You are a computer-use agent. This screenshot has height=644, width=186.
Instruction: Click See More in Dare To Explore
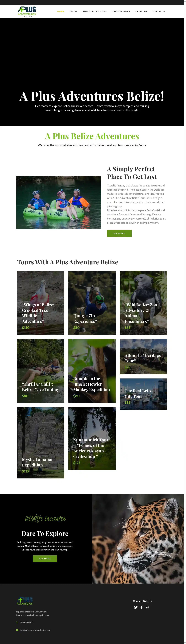[x=45, y=558]
